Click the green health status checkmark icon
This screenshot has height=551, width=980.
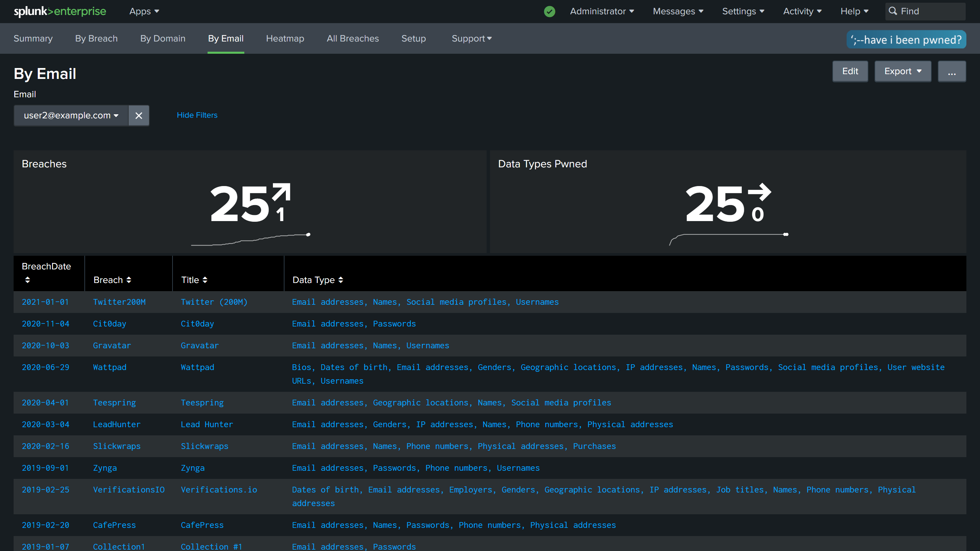[549, 12]
